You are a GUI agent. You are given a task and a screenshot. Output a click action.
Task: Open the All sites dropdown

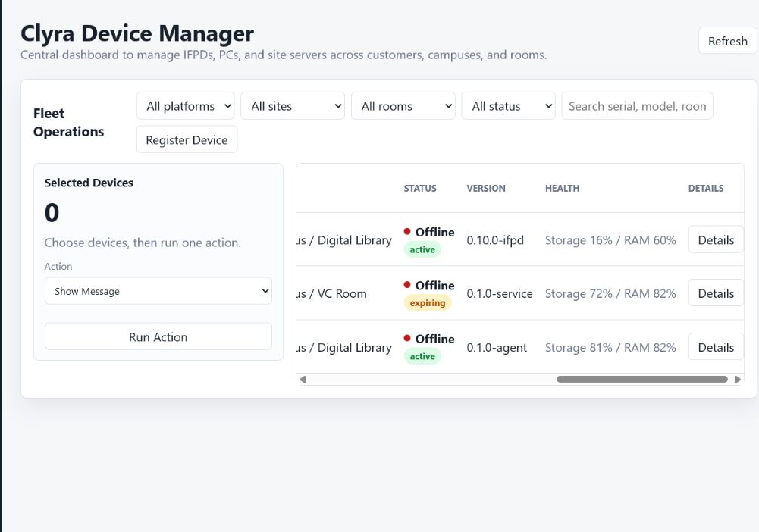(x=293, y=106)
